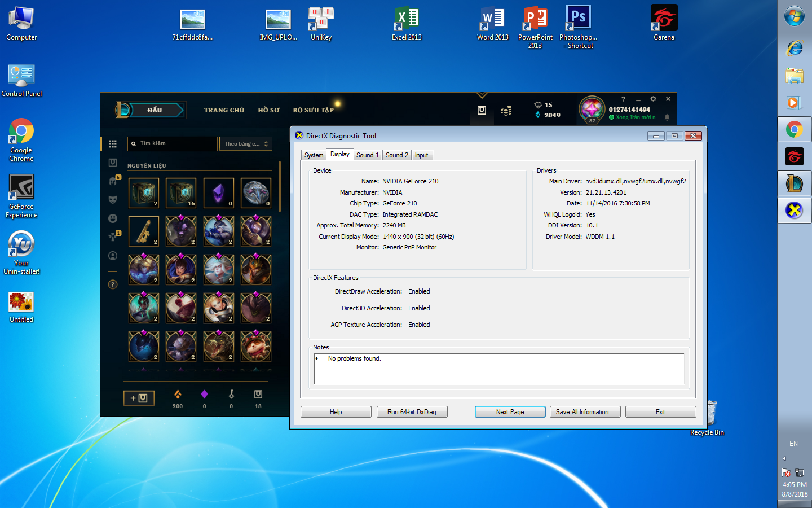
Task: Open the Loot (chest) tab in League header
Action: pos(482,111)
